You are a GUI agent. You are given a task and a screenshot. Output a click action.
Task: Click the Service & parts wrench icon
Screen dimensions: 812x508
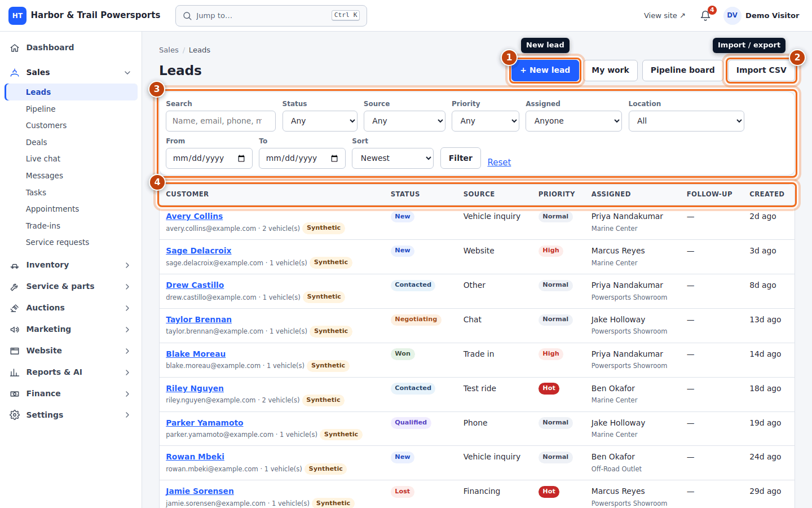click(15, 287)
